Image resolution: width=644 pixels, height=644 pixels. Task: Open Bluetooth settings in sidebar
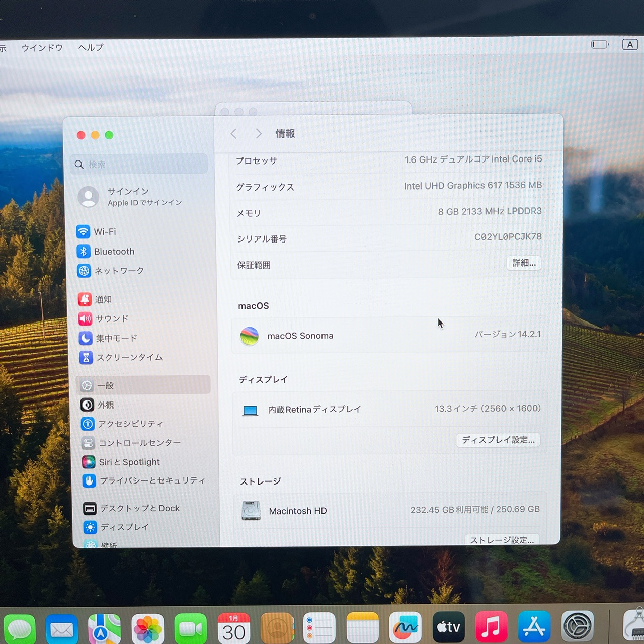(106, 251)
